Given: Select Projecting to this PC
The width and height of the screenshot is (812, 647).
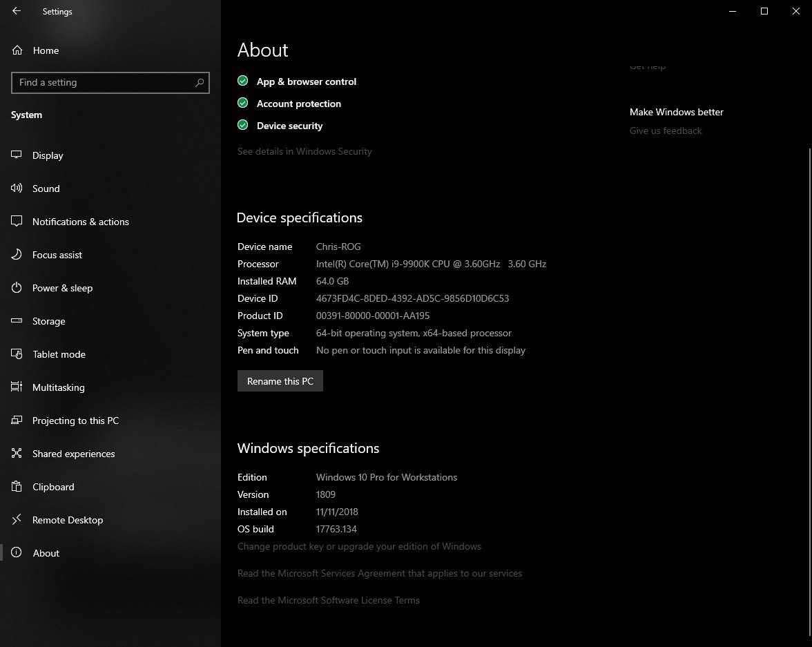Looking at the screenshot, I should pos(76,421).
